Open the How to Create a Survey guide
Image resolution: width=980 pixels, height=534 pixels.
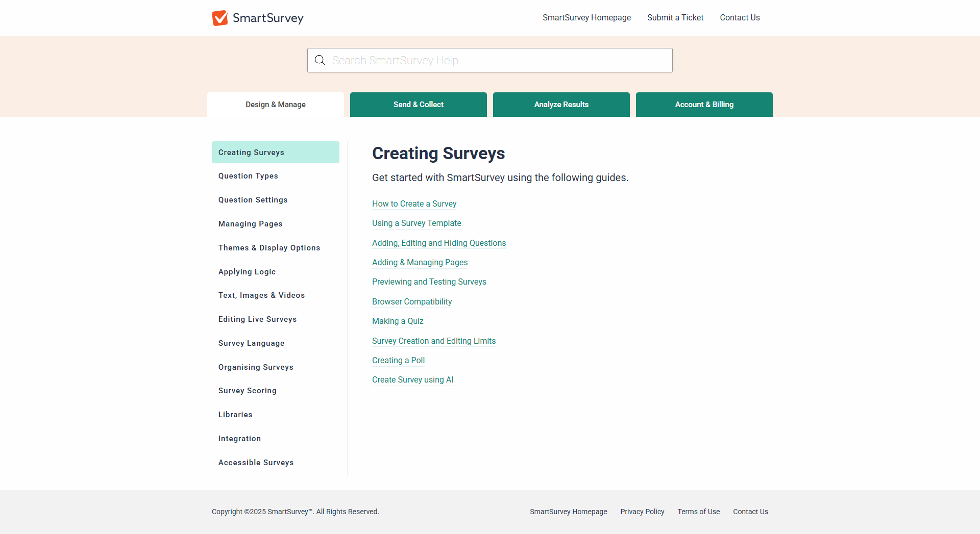[414, 204]
